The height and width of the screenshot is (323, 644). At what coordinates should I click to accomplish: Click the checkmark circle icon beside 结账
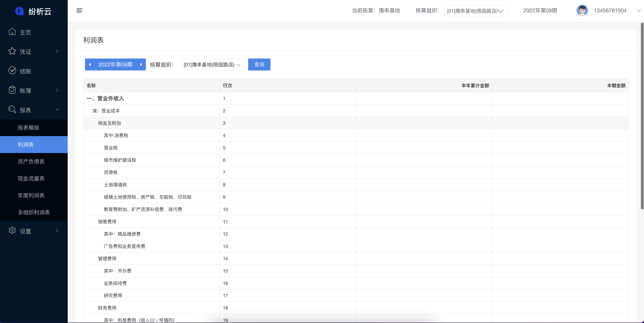(x=12, y=71)
